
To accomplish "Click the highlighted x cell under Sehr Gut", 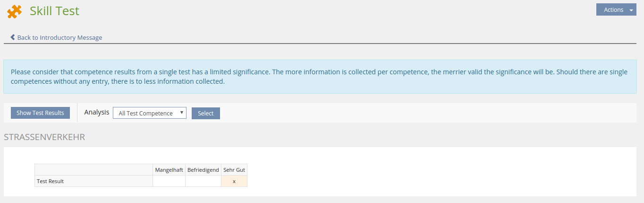I will [234, 181].
